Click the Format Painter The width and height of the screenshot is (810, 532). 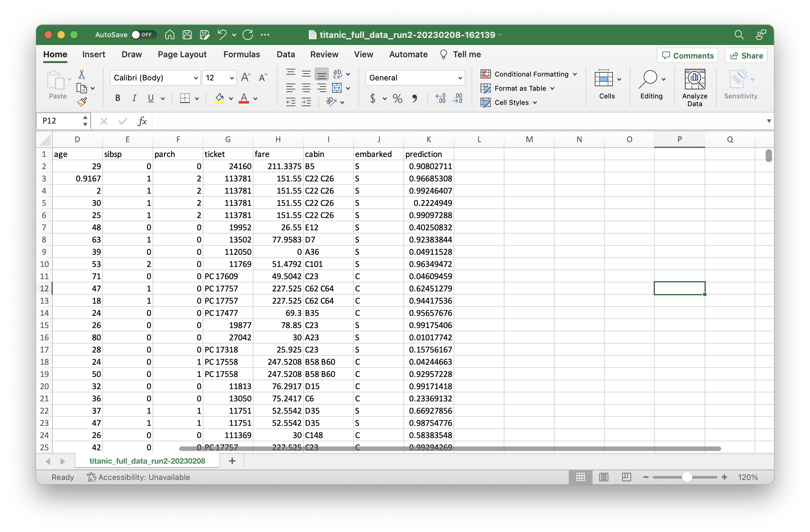82,102
